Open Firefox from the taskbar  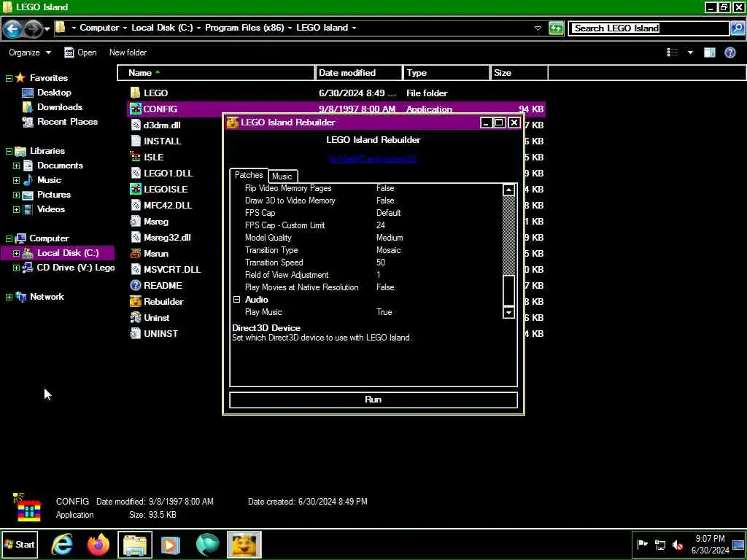coord(98,545)
